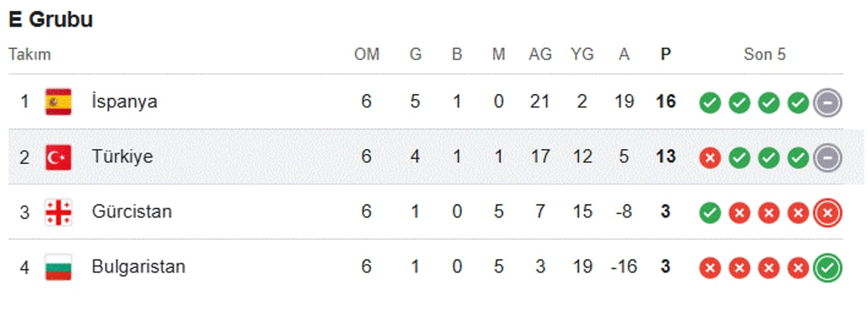Click İspanya's gray upcoming-match circle icon
The height and width of the screenshot is (329, 868).
[x=827, y=103]
